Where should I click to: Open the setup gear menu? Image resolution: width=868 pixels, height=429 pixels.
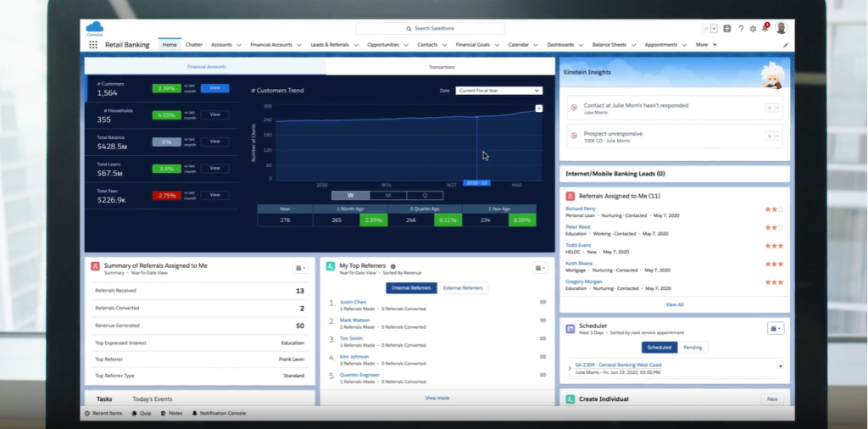tap(753, 29)
